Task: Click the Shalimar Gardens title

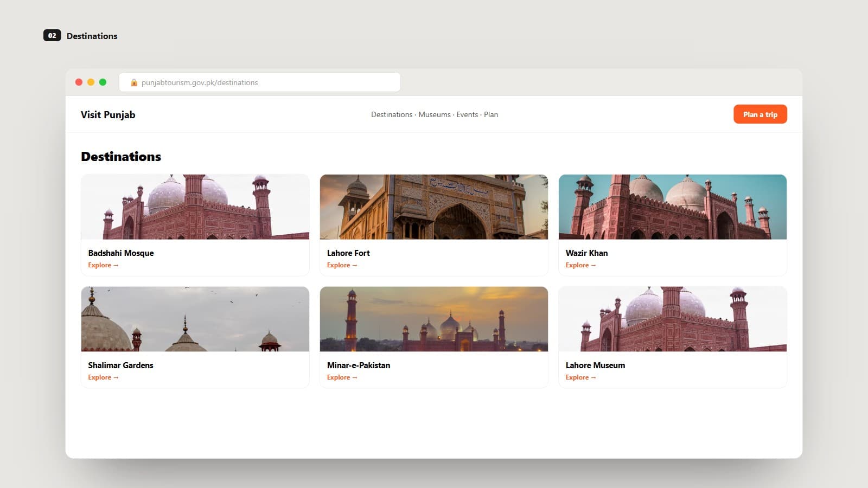Action: (x=120, y=365)
